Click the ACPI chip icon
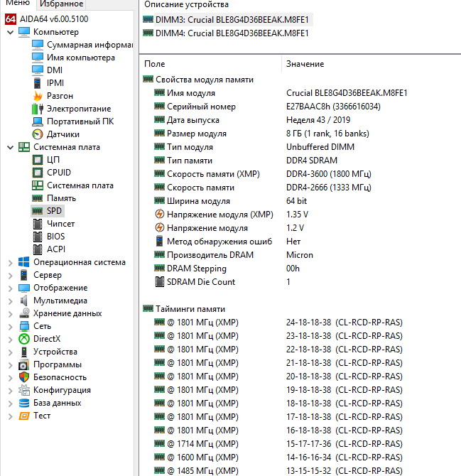Viewport: 461px width, 476px height. 38,249
